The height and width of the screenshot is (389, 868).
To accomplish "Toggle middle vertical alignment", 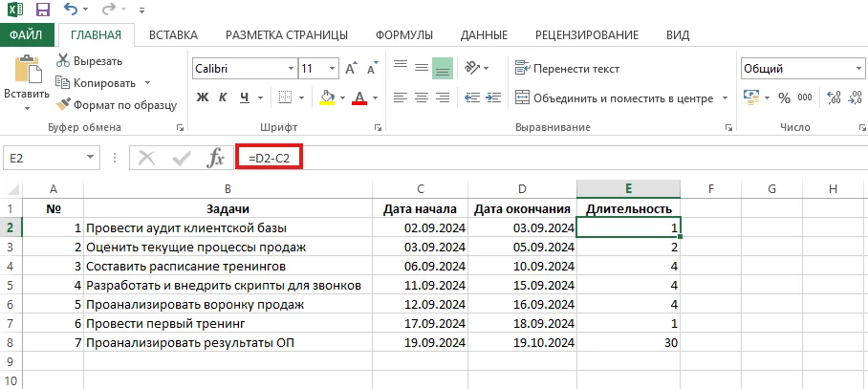I will click(422, 68).
